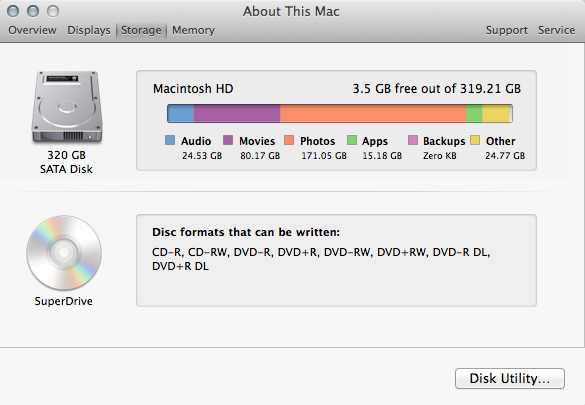
Task: Click the blue Audio segment of storage bar
Action: (x=181, y=113)
